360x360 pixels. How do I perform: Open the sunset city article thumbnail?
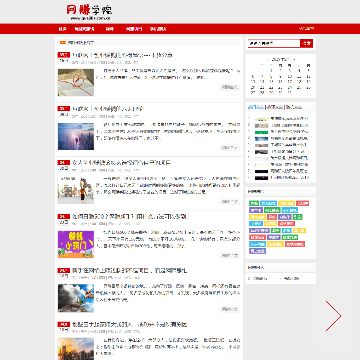click(x=76, y=349)
